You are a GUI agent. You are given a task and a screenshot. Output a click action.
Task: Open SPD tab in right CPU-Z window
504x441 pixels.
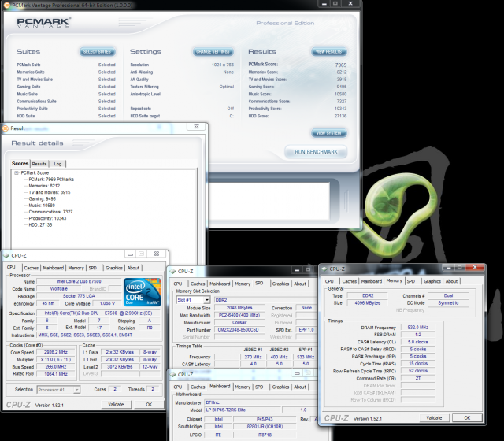click(x=411, y=281)
